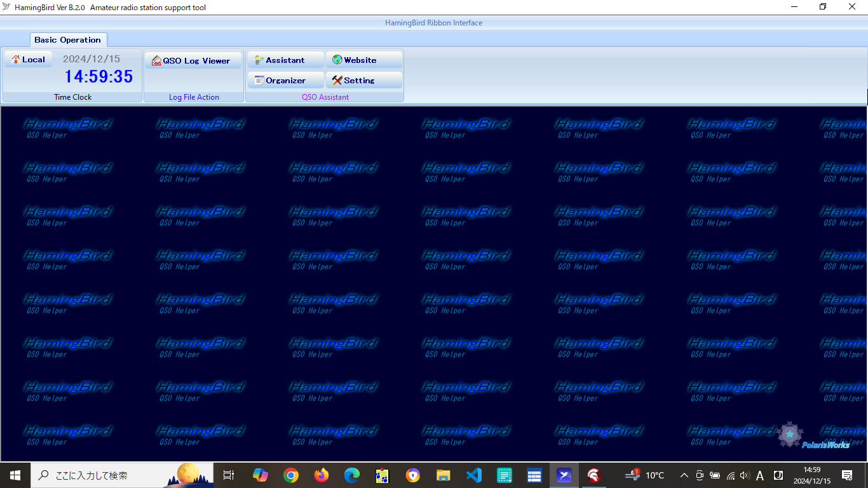
Task: Open Google Chrome from the taskbar
Action: [291, 475]
